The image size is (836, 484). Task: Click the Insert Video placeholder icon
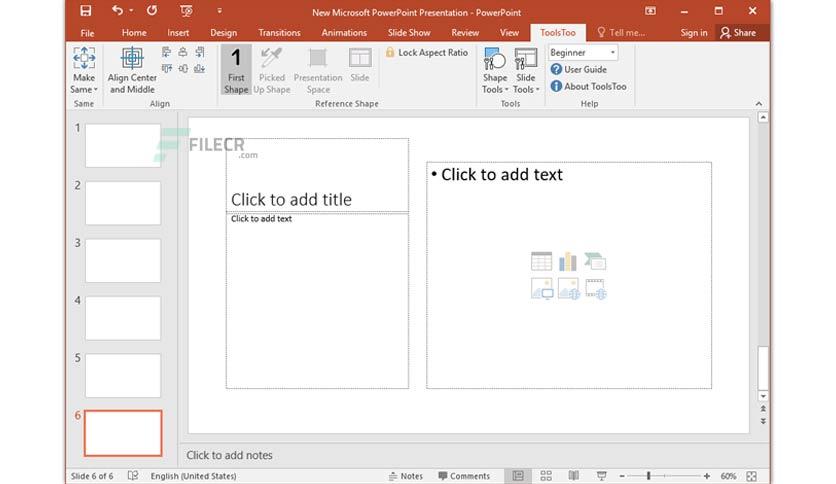tap(596, 288)
